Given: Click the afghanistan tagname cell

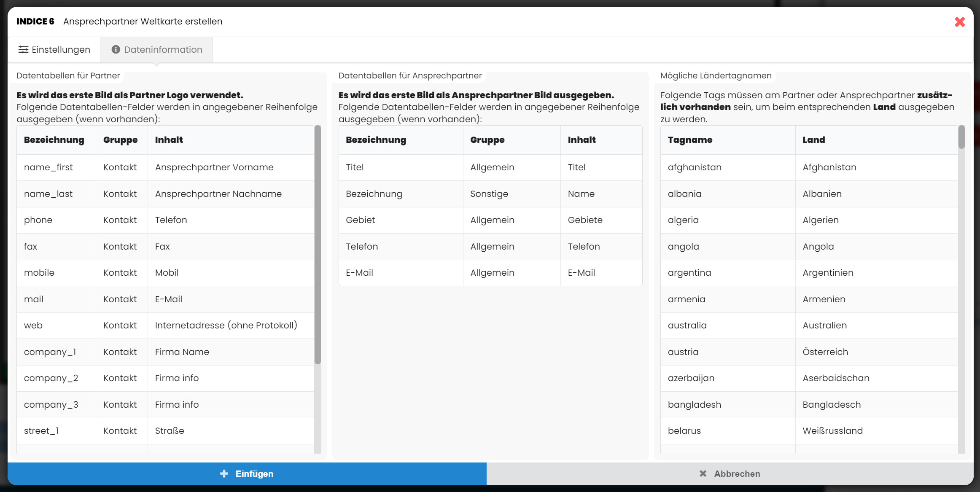Looking at the screenshot, I should [695, 167].
